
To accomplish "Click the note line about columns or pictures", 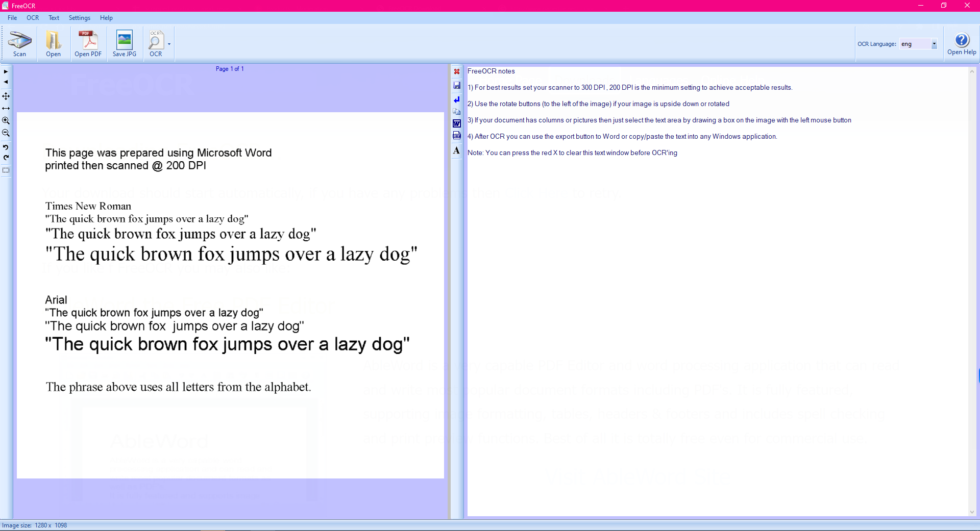I will point(659,120).
